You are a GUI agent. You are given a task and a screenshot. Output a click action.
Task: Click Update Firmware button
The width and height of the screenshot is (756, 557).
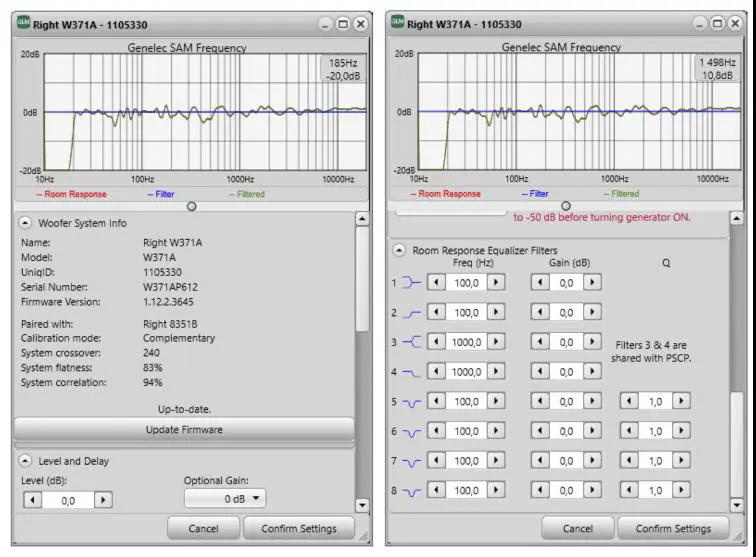[184, 429]
